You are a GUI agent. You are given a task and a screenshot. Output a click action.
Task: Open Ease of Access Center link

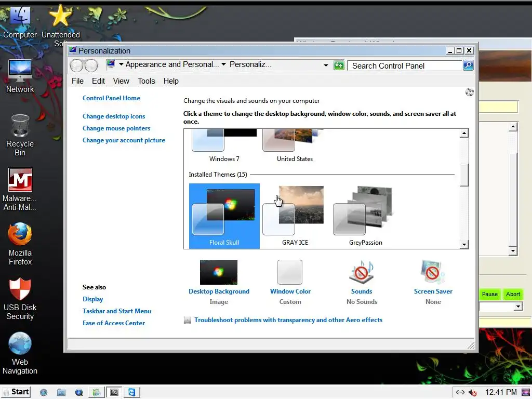point(114,323)
